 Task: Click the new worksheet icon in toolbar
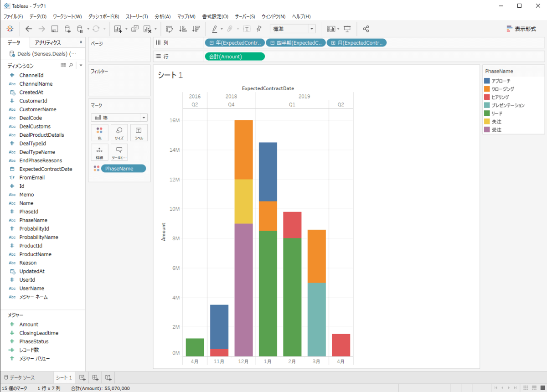point(118,29)
